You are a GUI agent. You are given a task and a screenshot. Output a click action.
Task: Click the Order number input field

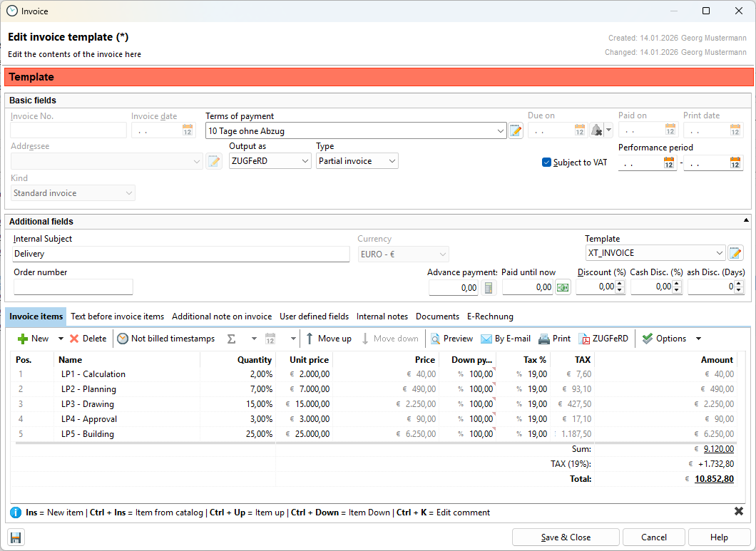point(73,287)
